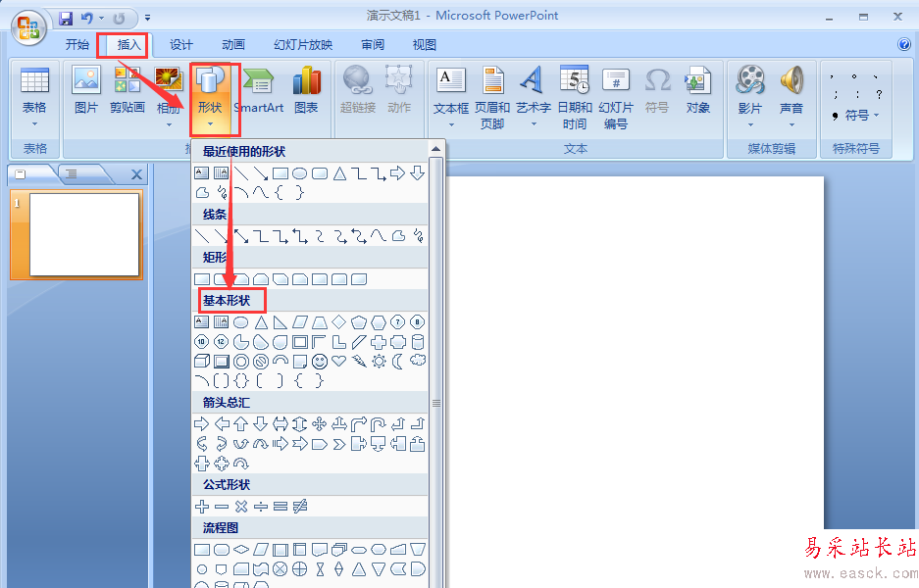Screen dimensions: 919x588
Task: Open clip art with 剪贴画 icon
Action: pyautogui.click(x=128, y=80)
